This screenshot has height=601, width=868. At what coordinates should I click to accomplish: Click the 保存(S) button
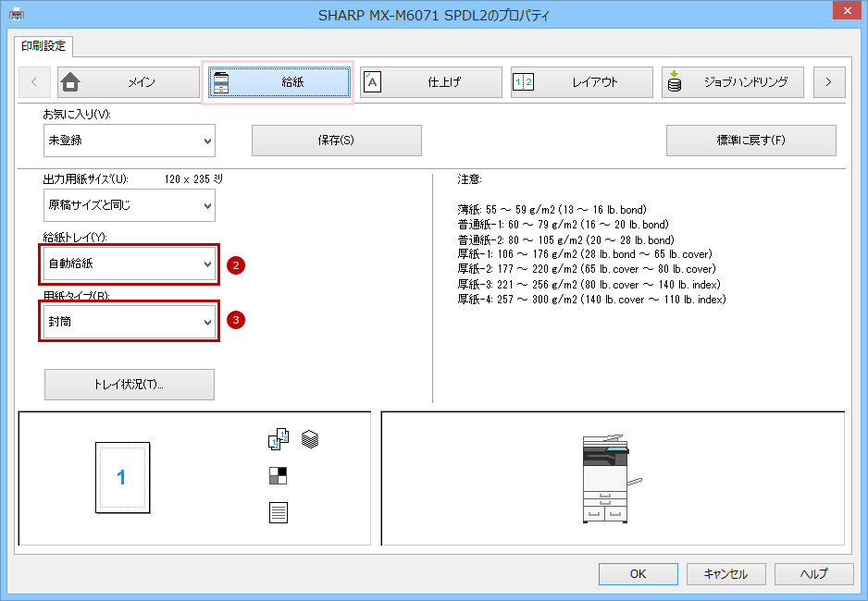tap(337, 141)
